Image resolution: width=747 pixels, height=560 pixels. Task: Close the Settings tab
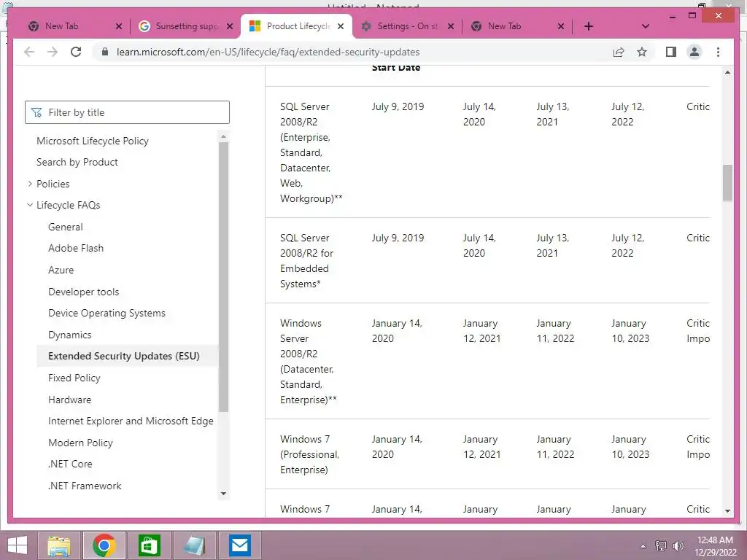451,26
